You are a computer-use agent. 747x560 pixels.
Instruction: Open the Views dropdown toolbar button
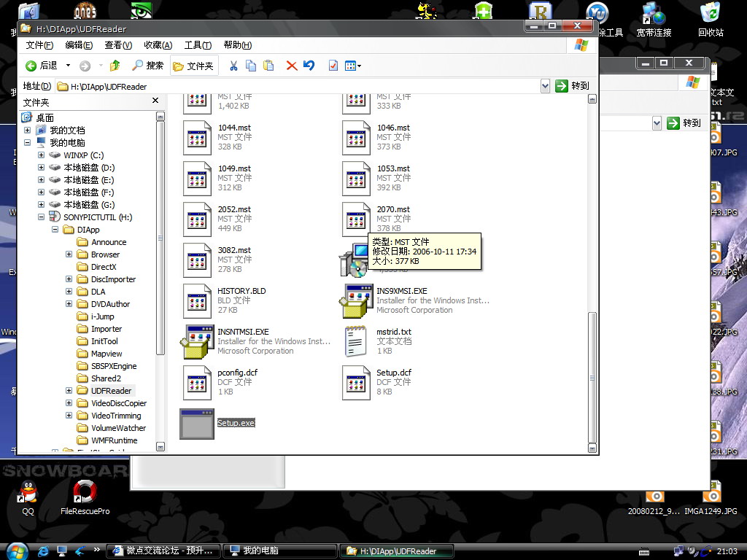point(352,66)
